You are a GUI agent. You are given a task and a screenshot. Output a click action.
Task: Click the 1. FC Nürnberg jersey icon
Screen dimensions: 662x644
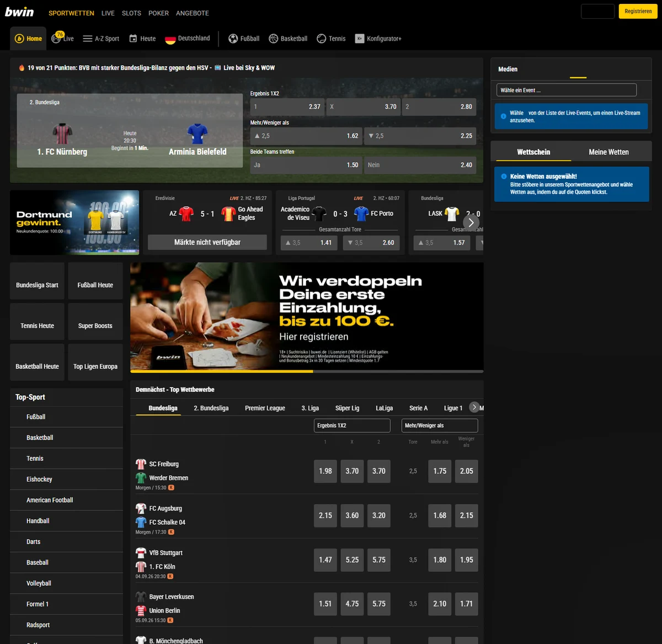coord(62,134)
